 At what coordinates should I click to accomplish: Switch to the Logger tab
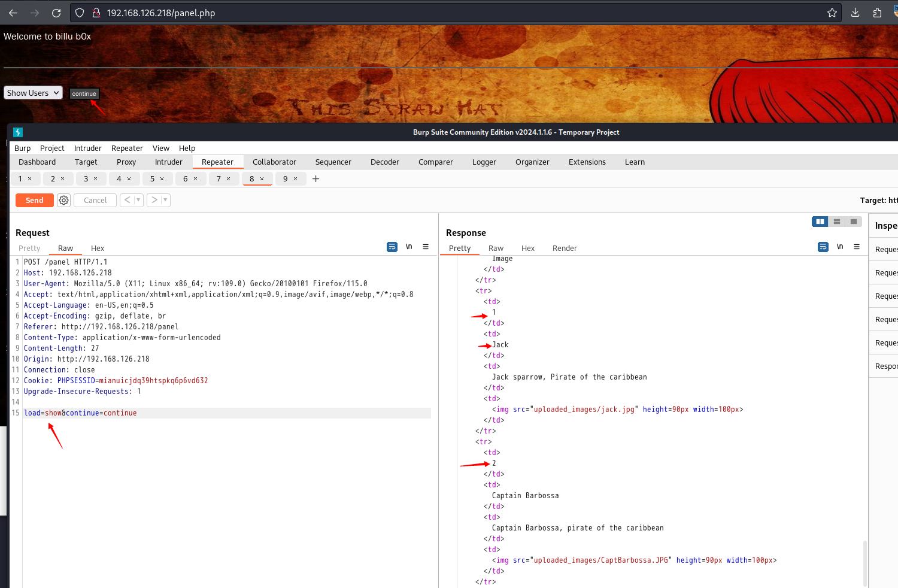pyautogui.click(x=484, y=162)
